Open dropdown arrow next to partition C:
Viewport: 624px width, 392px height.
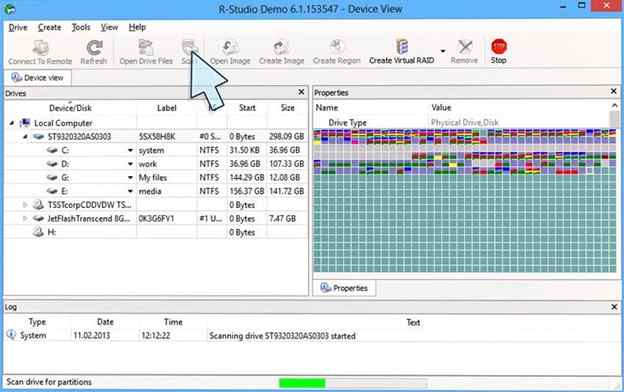click(x=130, y=150)
